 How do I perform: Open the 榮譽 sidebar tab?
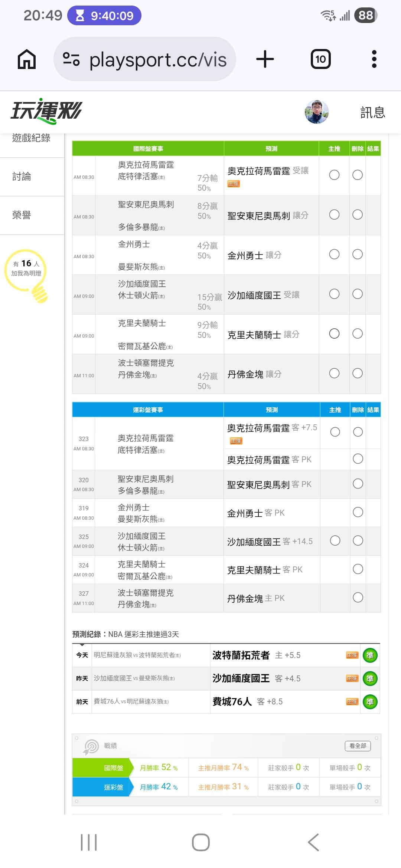click(22, 215)
